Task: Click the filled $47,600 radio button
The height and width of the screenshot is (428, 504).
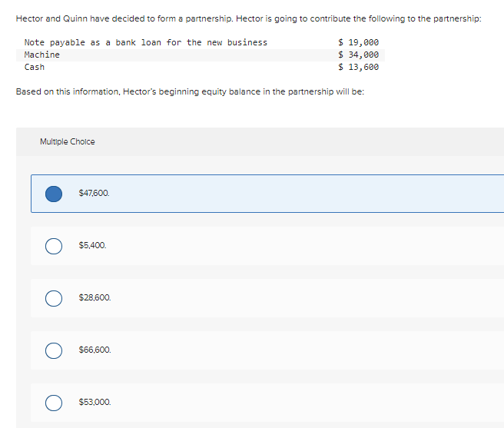Action: pos(54,194)
